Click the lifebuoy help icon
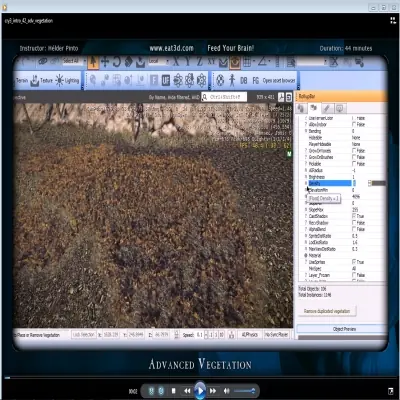400x400 pixels. [220, 80]
